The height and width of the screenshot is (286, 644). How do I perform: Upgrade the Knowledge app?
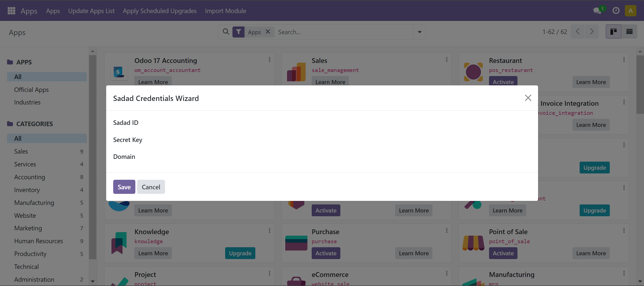(240, 253)
